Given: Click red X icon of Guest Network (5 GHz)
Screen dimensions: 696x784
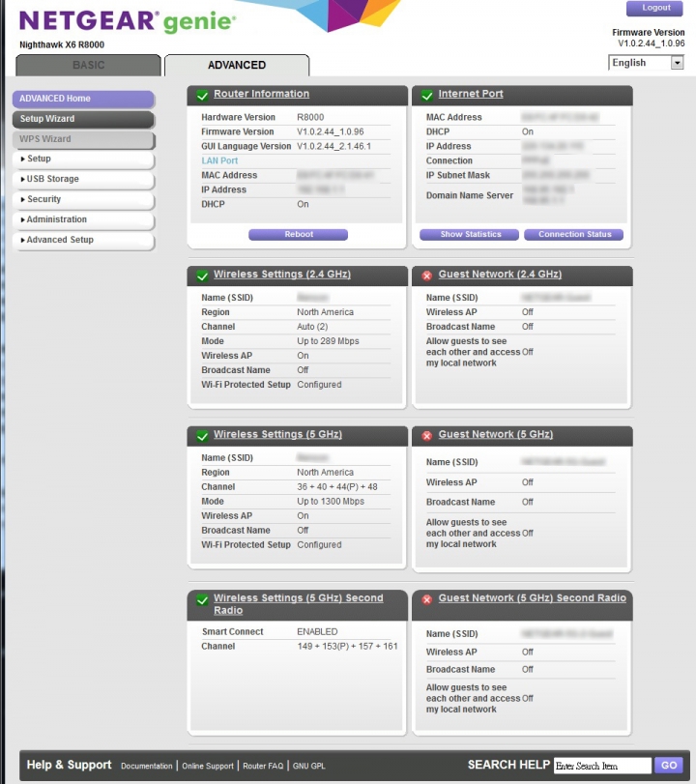Looking at the screenshot, I should pos(427,435).
